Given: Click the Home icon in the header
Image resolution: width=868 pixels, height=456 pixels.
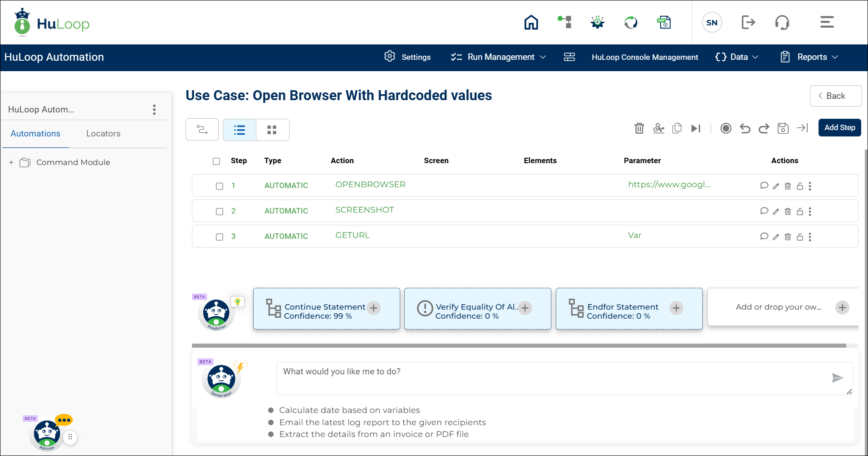Looking at the screenshot, I should [x=531, y=22].
